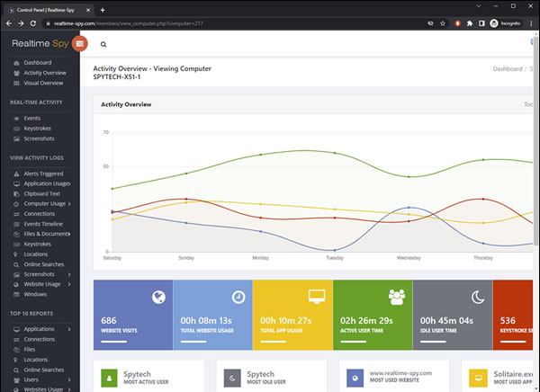Click the globe icon on Website Visits tile
Image resolution: width=540 pixels, height=392 pixels.
click(x=158, y=297)
